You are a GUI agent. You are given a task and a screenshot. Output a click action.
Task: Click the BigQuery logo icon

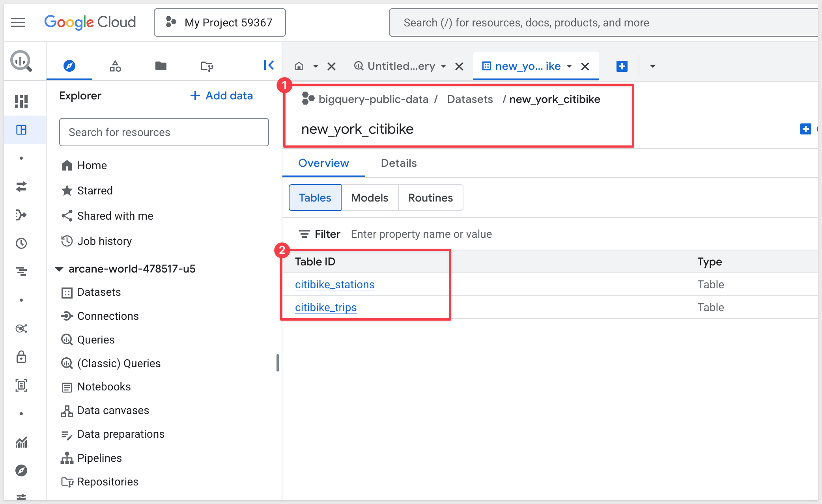(x=21, y=61)
